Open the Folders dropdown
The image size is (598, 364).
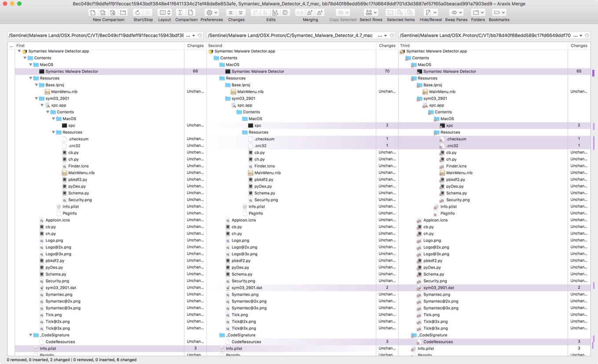click(478, 13)
